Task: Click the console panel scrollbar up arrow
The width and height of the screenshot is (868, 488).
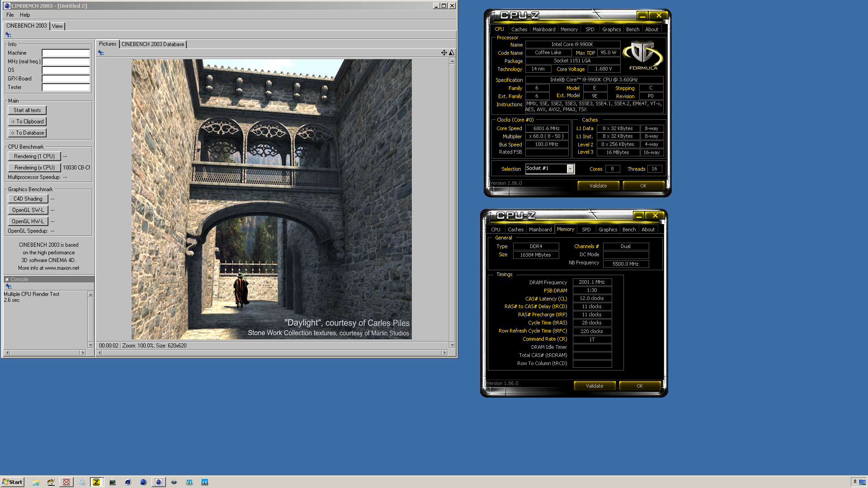Action: (x=90, y=295)
